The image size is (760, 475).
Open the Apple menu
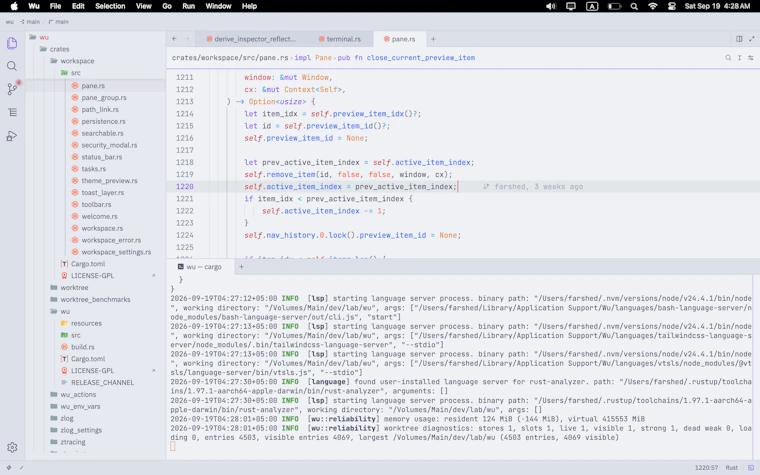pyautogui.click(x=14, y=6)
